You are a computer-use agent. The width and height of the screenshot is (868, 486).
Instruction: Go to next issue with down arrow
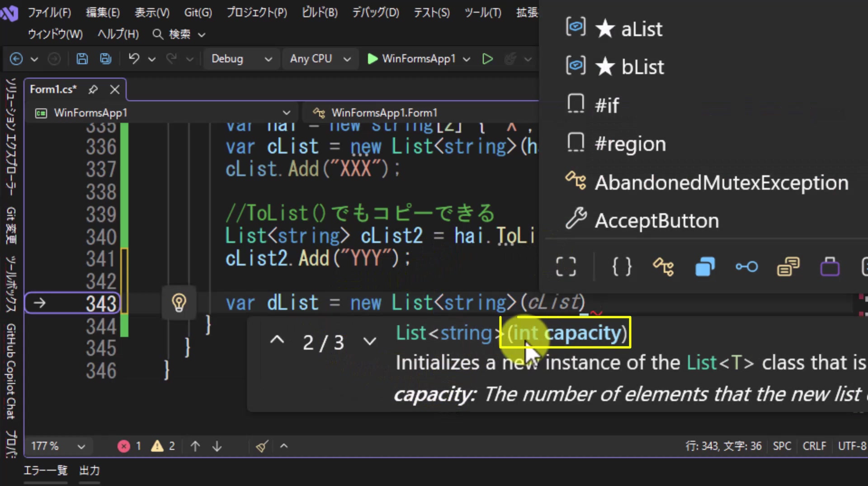click(x=217, y=446)
